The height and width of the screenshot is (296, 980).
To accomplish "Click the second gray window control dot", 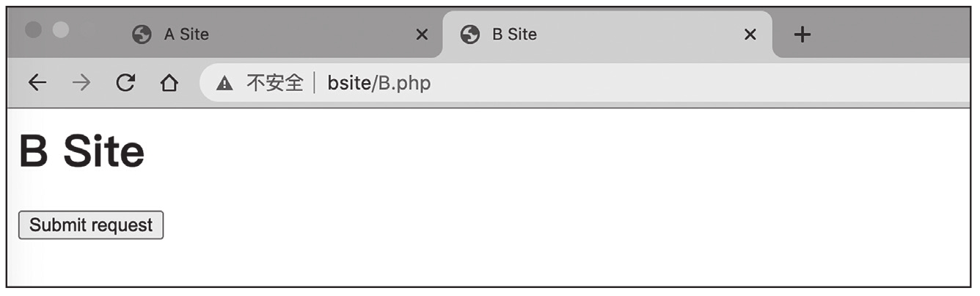I will [x=61, y=29].
